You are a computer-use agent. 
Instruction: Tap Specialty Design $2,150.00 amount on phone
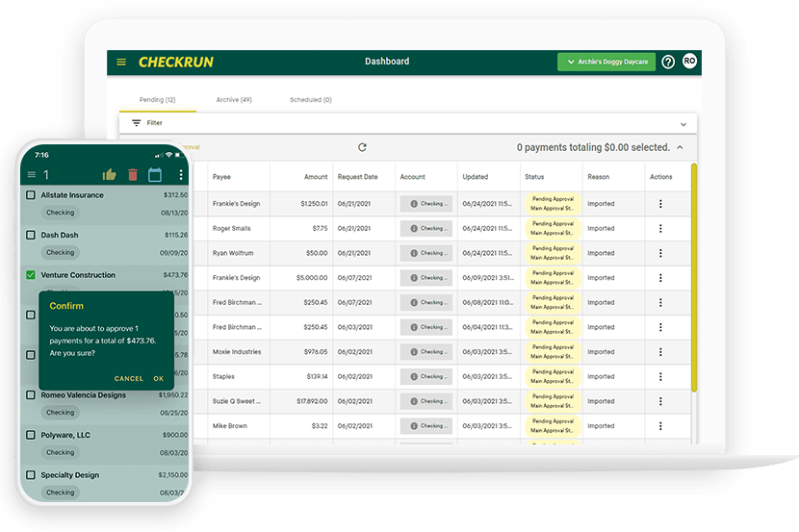click(172, 475)
